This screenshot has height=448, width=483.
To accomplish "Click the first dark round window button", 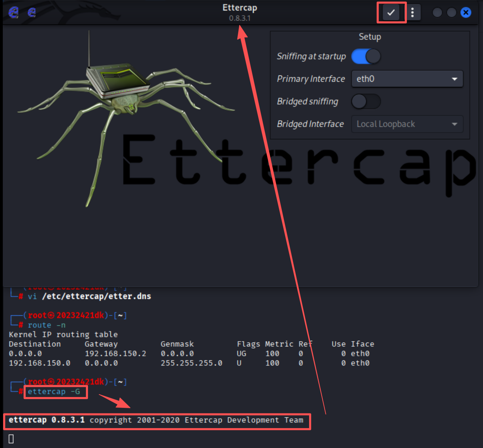I will click(437, 13).
